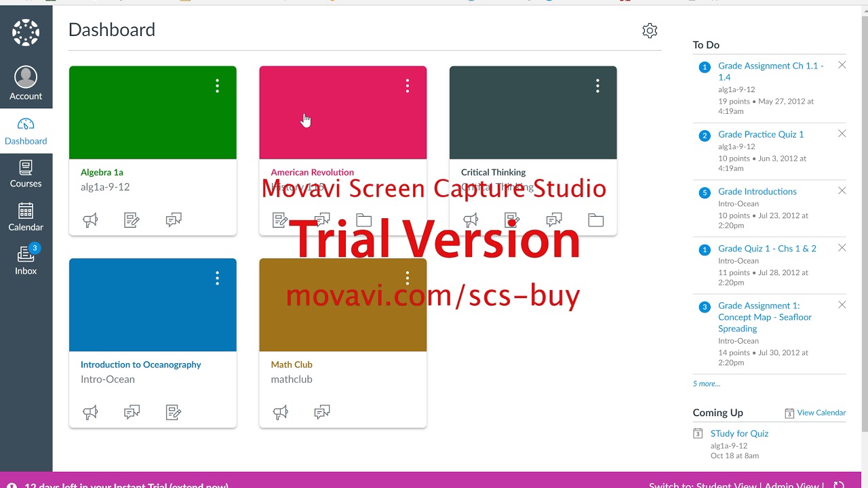Click the dark gray Critical Thinking card header
868x488 pixels.
pyautogui.click(x=533, y=113)
